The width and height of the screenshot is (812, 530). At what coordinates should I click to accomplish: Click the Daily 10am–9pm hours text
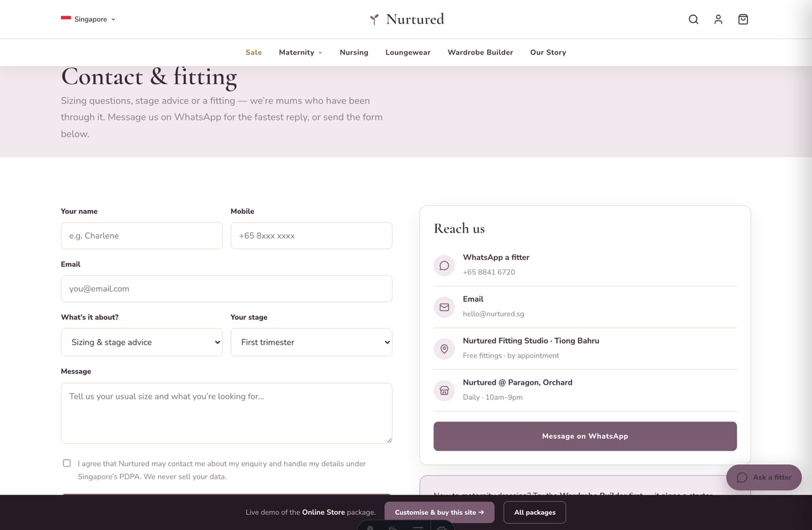(493, 397)
